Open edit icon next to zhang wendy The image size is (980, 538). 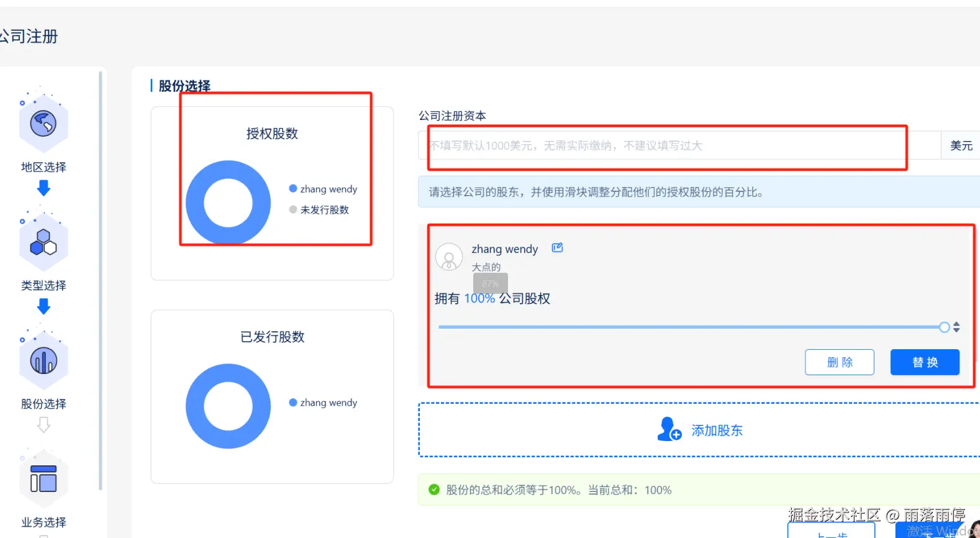(x=557, y=248)
